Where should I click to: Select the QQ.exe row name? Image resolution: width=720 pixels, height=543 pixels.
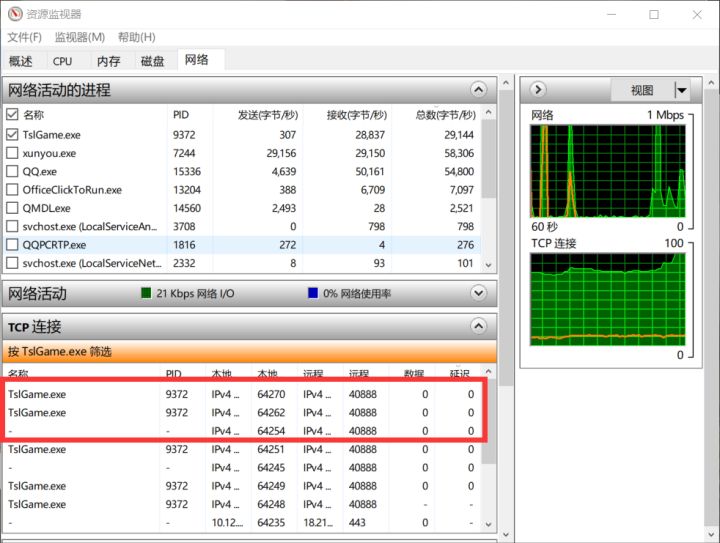[x=39, y=172]
